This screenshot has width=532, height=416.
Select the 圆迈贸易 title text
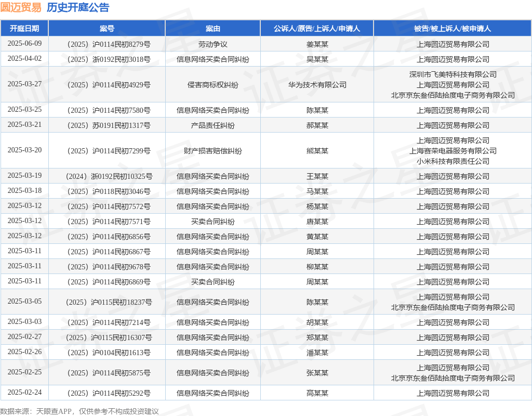tap(21, 7)
